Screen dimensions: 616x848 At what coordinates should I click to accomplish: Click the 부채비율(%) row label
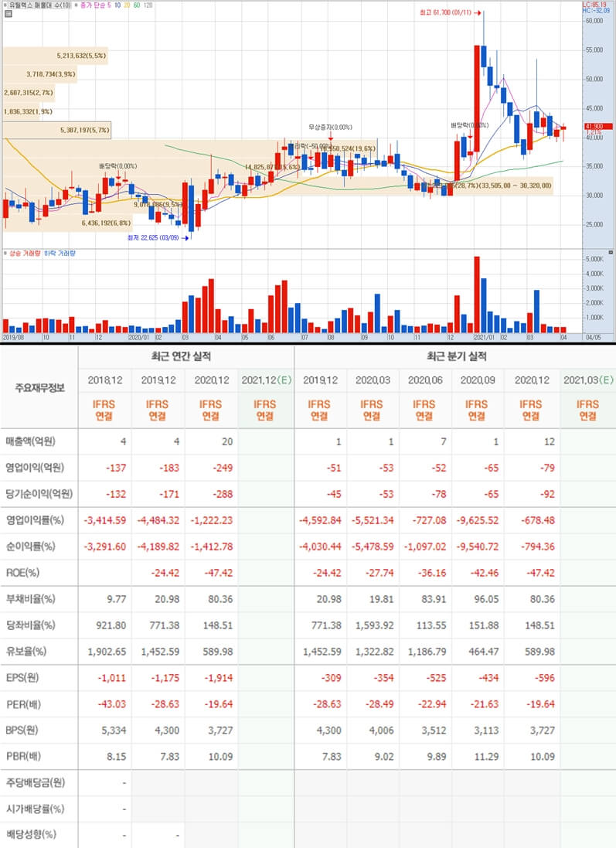tap(31, 599)
